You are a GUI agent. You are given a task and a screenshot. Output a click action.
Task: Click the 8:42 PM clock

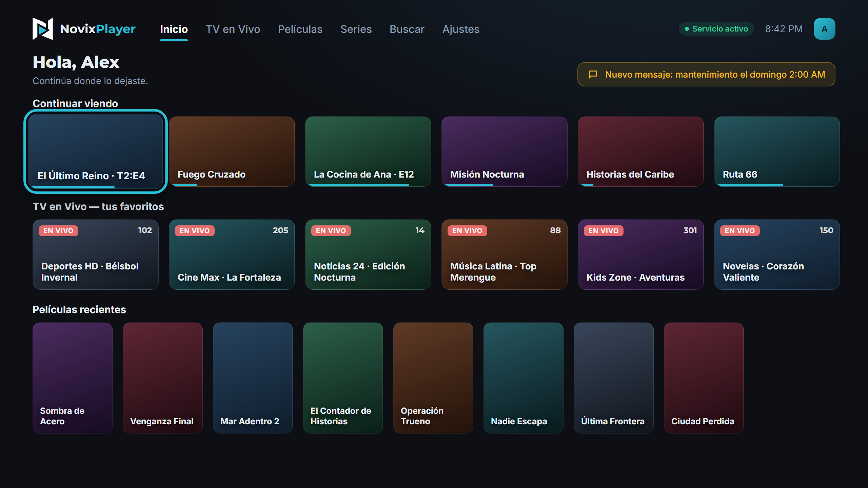point(784,29)
